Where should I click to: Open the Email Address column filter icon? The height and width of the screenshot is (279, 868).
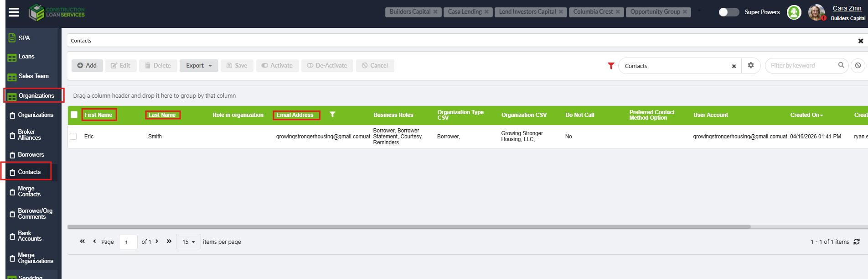tap(332, 115)
